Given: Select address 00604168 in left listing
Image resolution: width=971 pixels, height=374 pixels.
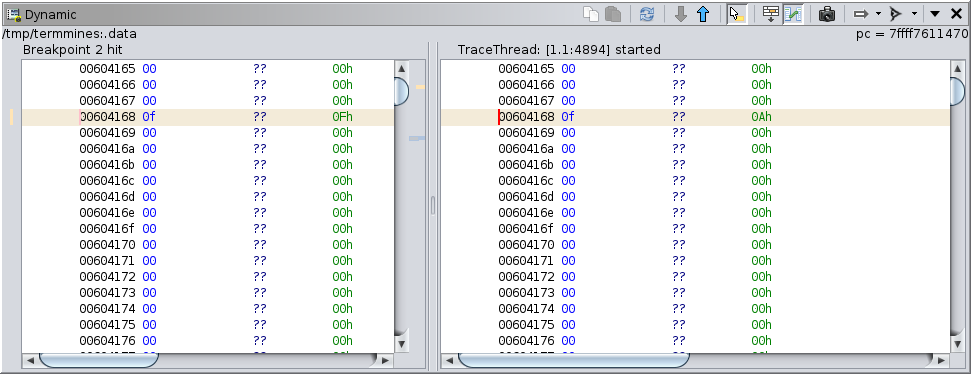Looking at the screenshot, I should [x=107, y=117].
